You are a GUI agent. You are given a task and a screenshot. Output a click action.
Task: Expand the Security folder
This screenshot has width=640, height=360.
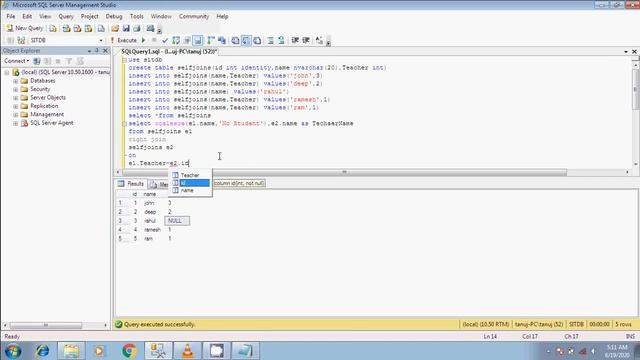(16, 89)
